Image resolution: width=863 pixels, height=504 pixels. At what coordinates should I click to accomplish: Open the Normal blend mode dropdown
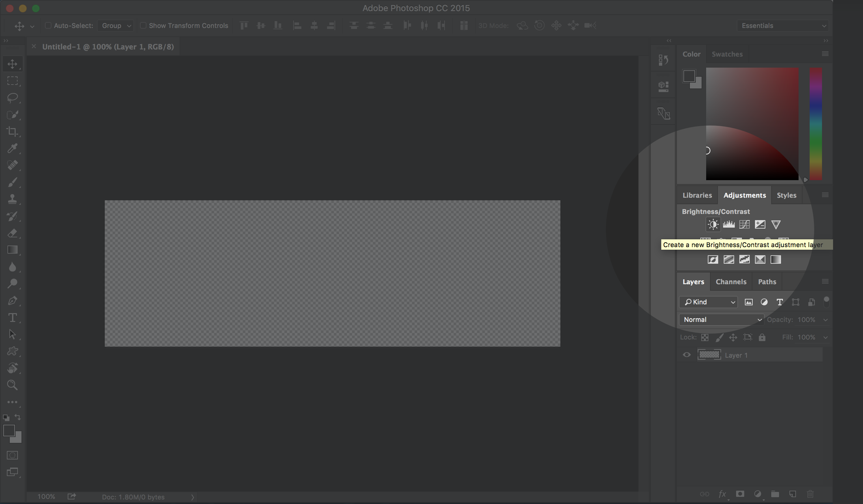pyautogui.click(x=721, y=320)
